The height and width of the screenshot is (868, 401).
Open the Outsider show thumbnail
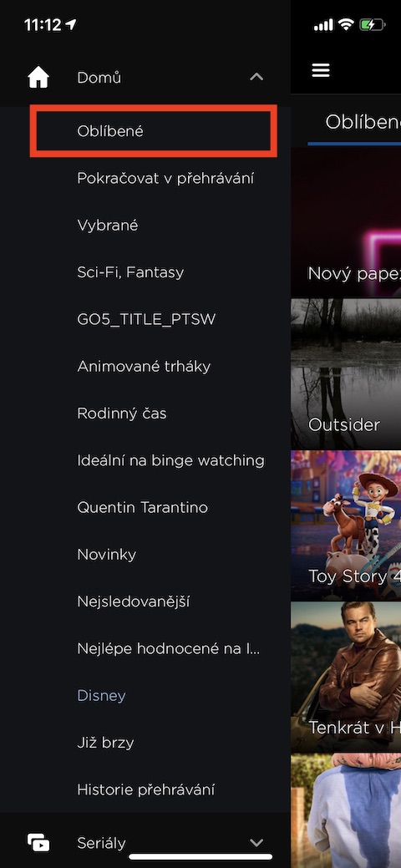[x=346, y=374]
